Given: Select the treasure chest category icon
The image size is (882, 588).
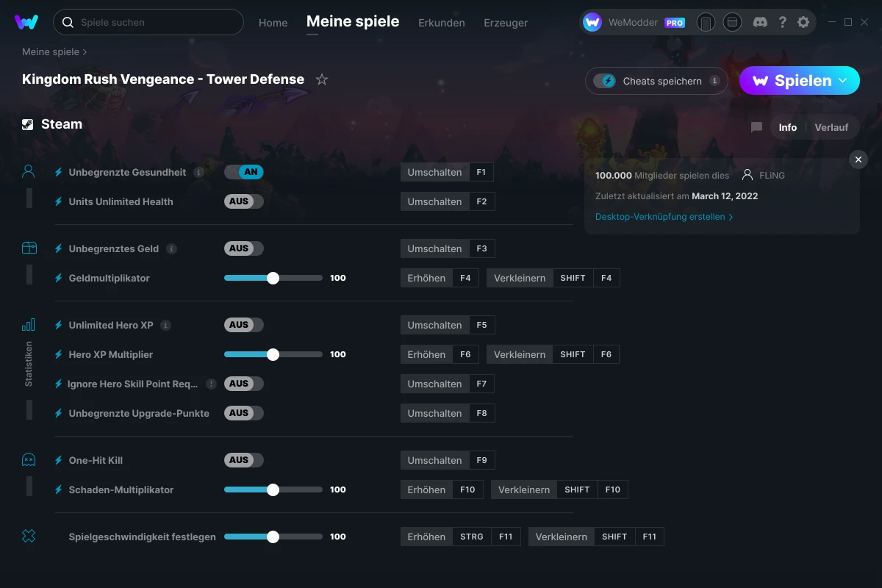Looking at the screenshot, I should pos(29,248).
